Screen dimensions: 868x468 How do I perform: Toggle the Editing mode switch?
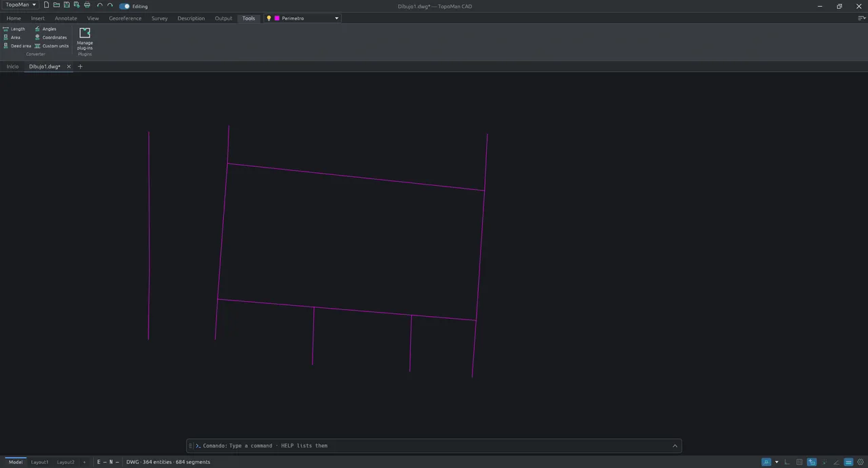[x=124, y=6]
